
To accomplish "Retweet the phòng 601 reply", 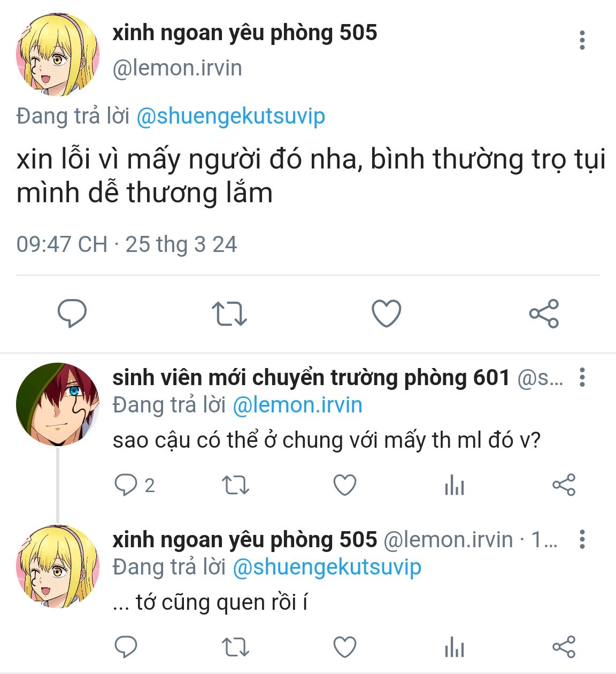I will 235,485.
